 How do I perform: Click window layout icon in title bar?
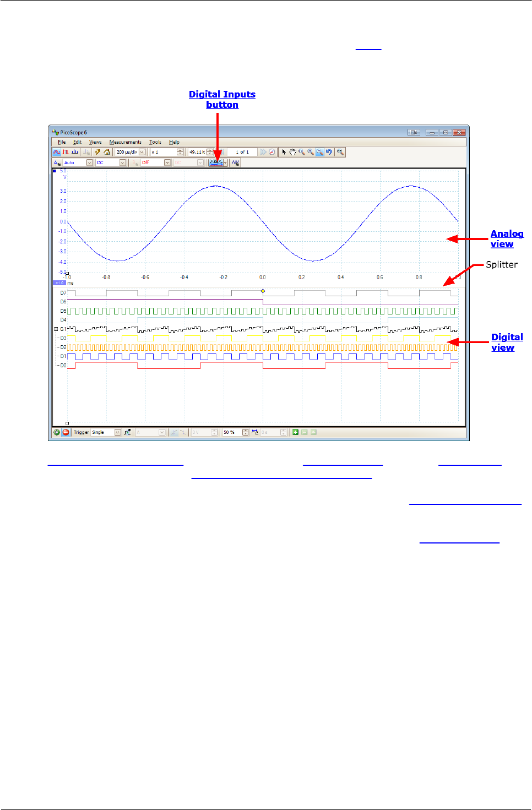coord(414,133)
